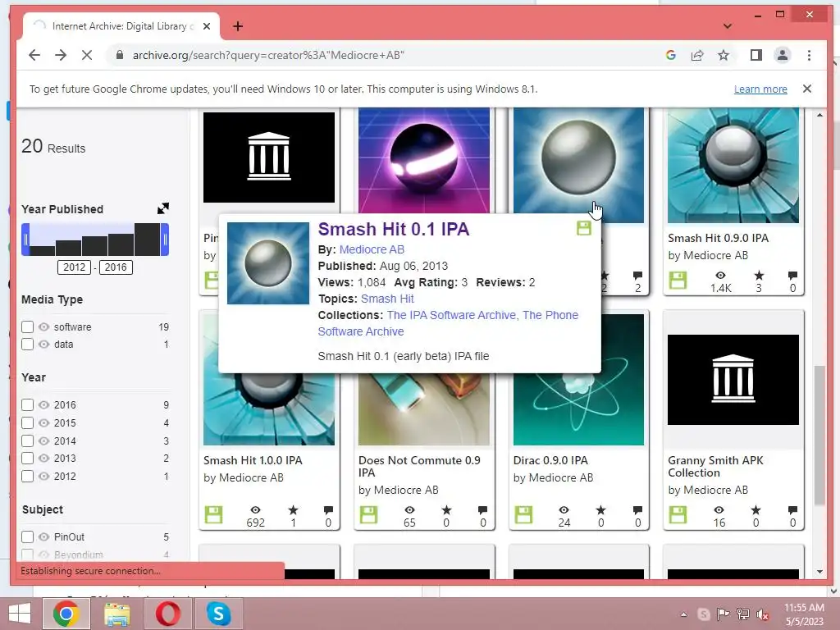This screenshot has height=630, width=840.
Task: Open Opera browser from taskbar
Action: 168,614
